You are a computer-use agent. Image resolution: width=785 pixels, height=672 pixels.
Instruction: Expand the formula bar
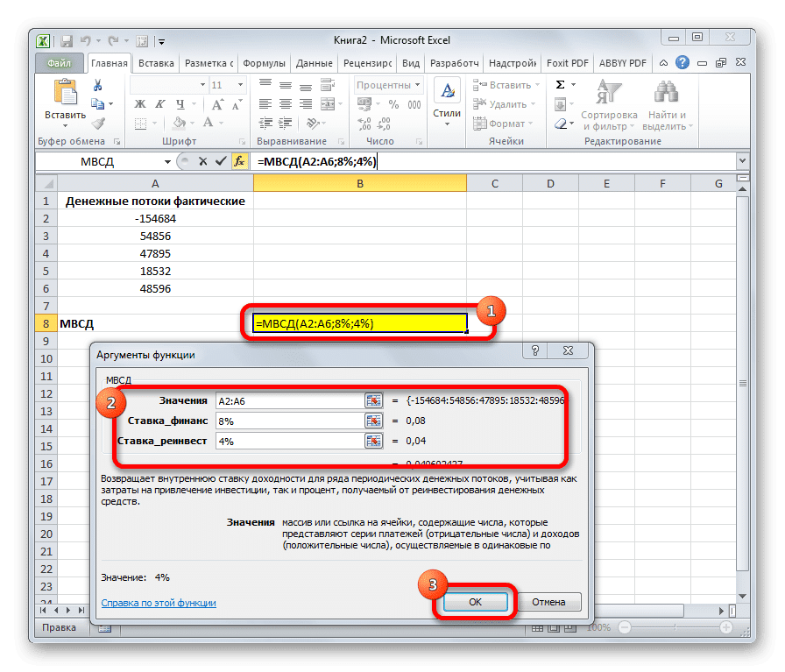742,160
